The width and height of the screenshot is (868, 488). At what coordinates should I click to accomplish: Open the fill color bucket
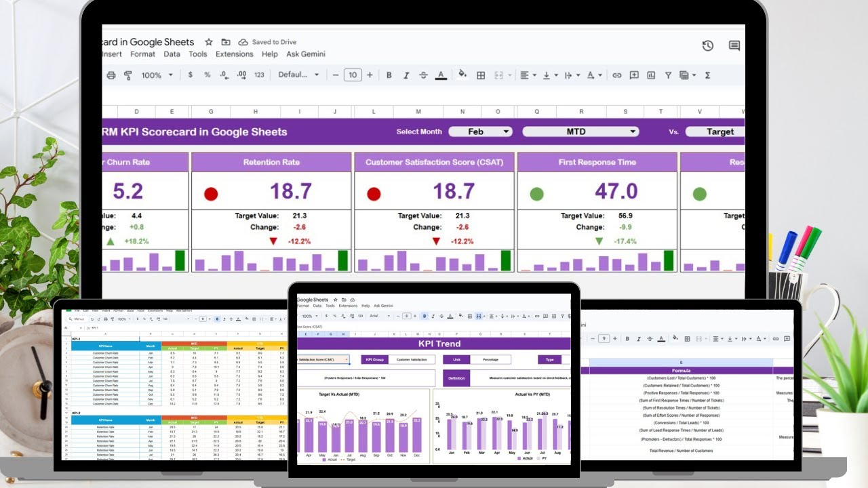(463, 75)
